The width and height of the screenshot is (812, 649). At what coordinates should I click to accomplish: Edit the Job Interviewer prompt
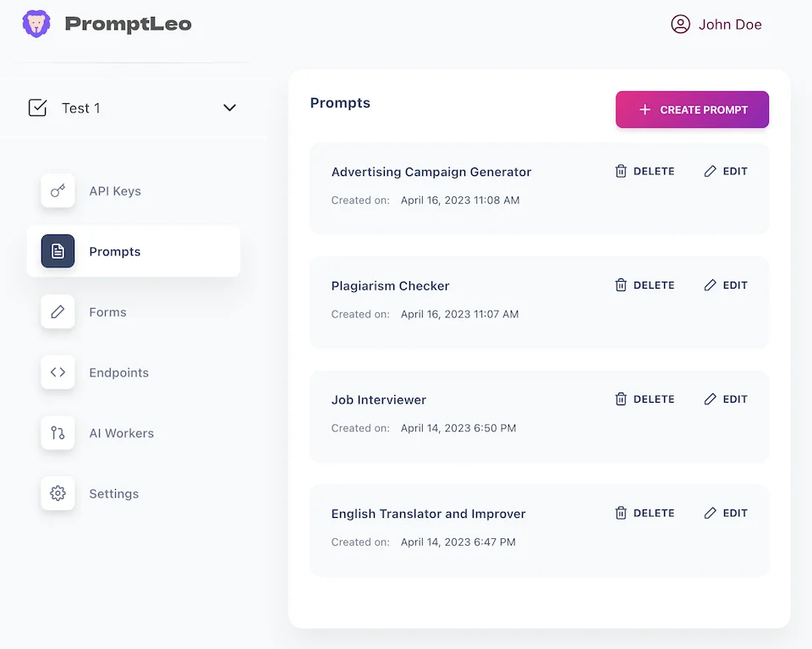(x=726, y=399)
